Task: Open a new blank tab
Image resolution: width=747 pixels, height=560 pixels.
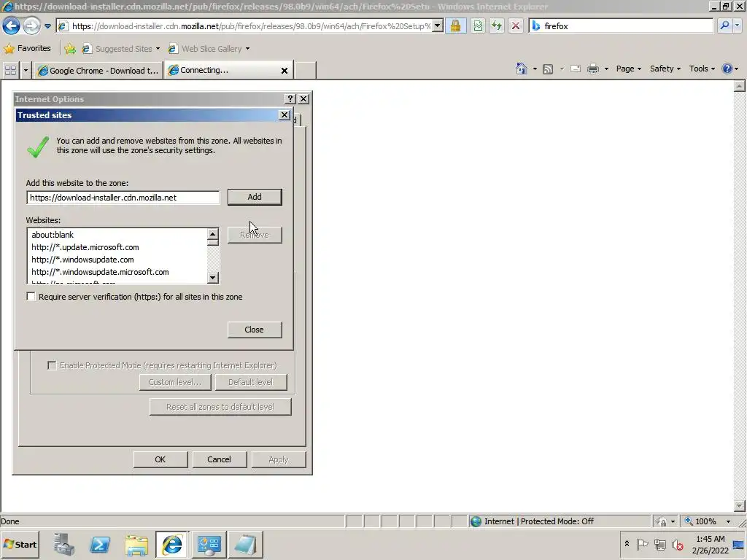Action: [x=306, y=71]
